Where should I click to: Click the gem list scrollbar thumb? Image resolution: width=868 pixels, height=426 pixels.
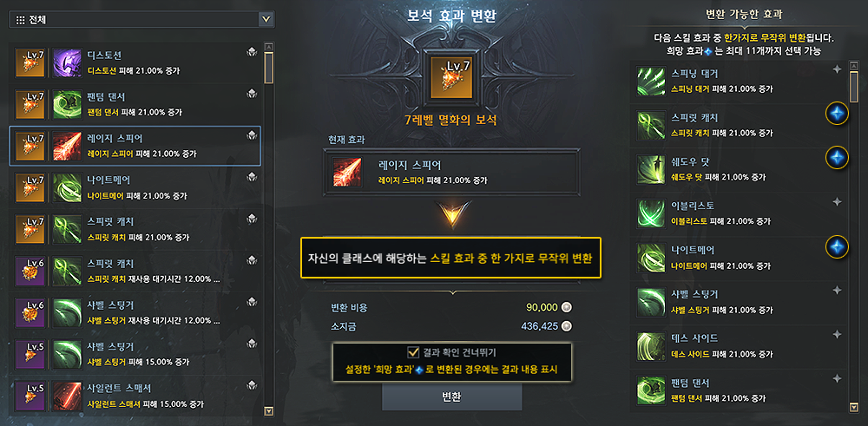point(269,68)
